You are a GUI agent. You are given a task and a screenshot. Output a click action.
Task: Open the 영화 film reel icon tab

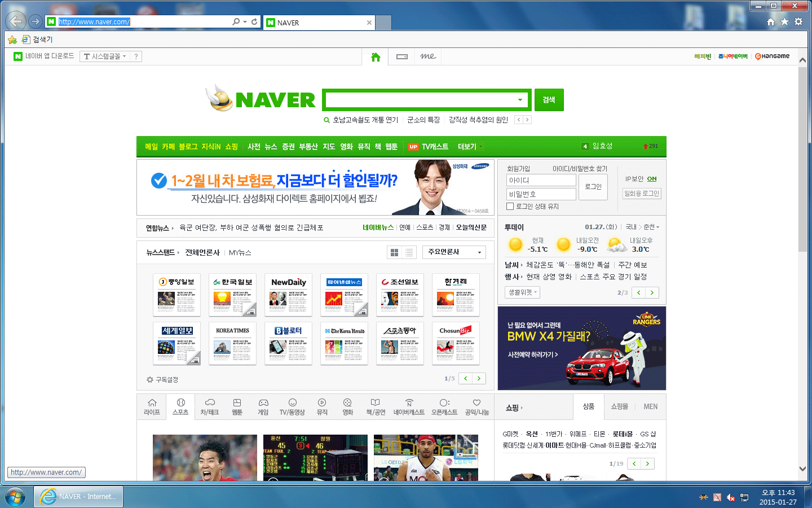pos(347,407)
